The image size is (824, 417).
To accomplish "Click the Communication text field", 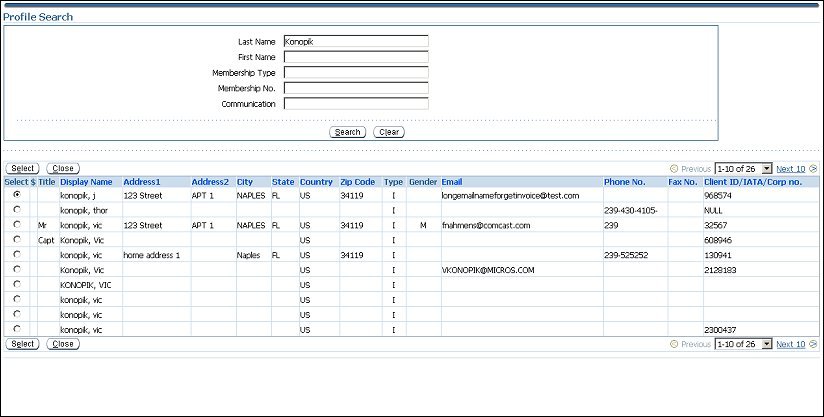I will pos(355,103).
